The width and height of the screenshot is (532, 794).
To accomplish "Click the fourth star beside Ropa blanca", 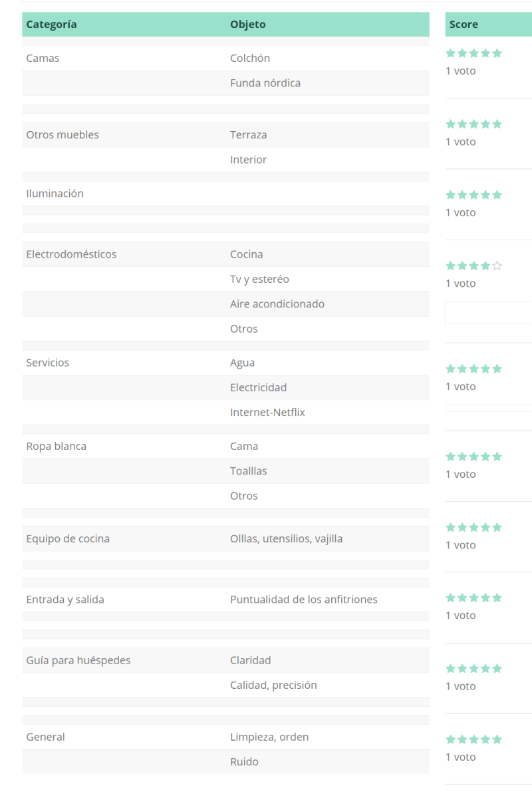I will [x=485, y=457].
